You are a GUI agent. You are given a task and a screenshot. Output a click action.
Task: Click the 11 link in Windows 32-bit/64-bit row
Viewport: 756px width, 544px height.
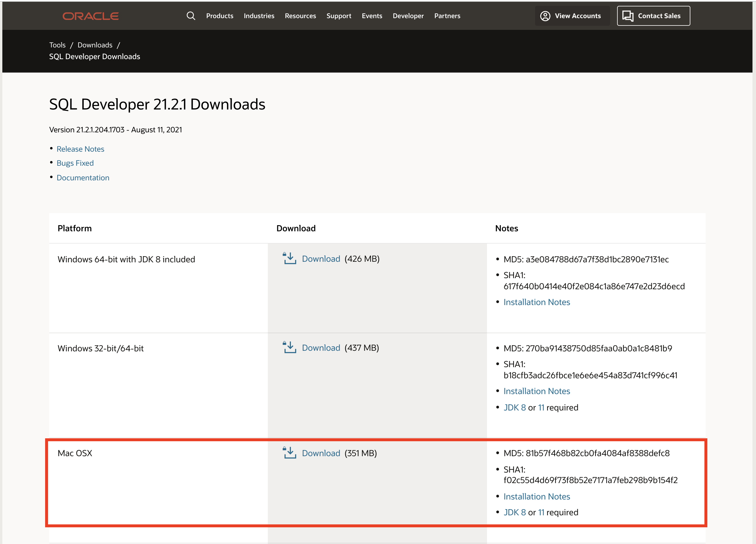pos(541,408)
